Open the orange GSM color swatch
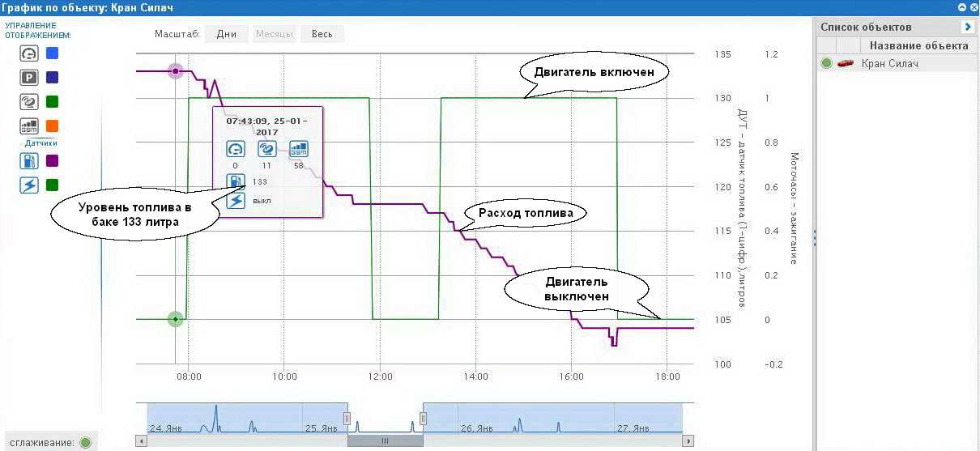Viewport: 980px width, 451px height. (52, 126)
